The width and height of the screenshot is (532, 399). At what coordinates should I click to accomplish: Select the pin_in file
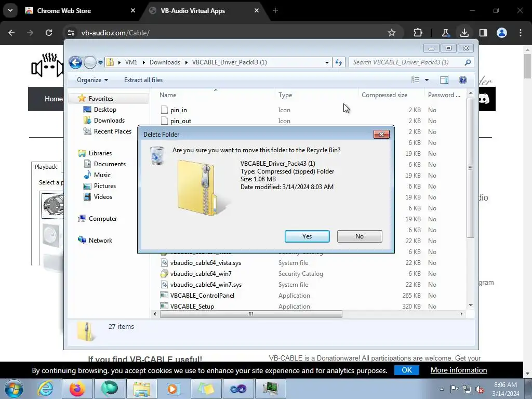pos(179,110)
